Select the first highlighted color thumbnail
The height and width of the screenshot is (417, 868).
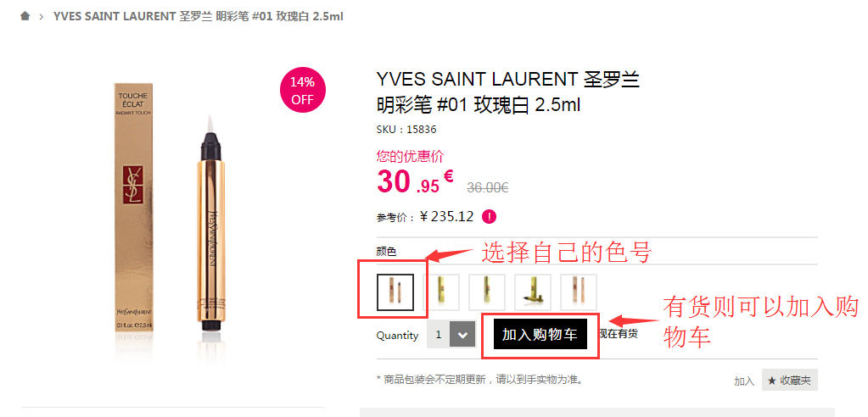pos(395,292)
